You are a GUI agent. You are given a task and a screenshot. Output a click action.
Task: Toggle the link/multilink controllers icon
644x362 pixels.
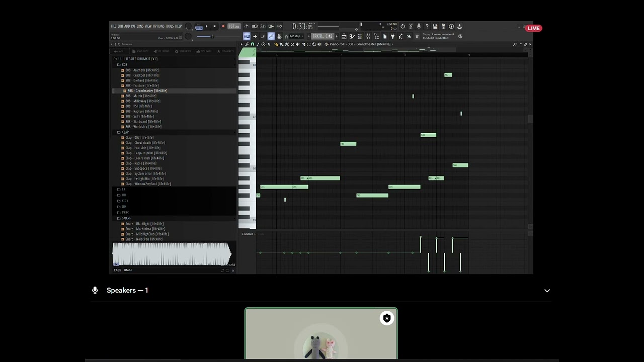click(x=271, y=36)
